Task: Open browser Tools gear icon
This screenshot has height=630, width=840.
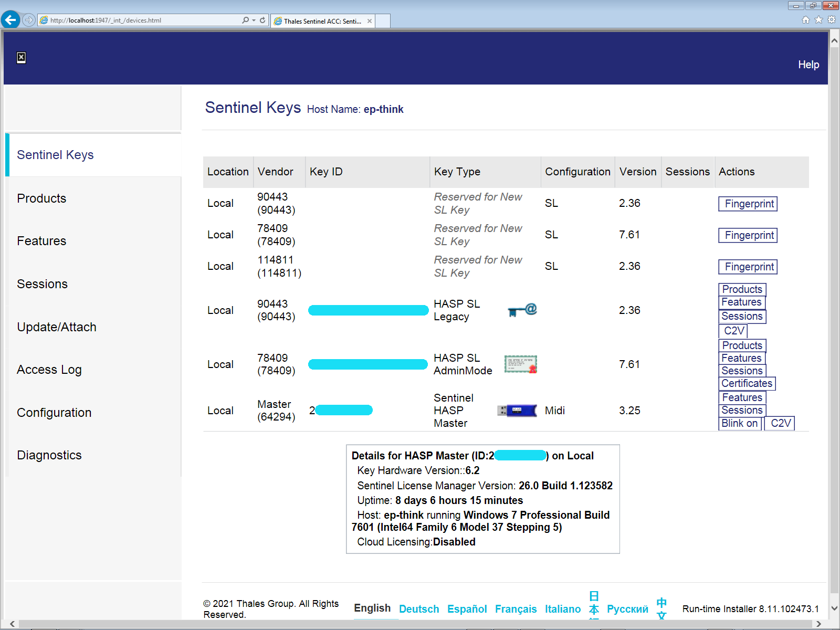Action: pyautogui.click(x=832, y=20)
